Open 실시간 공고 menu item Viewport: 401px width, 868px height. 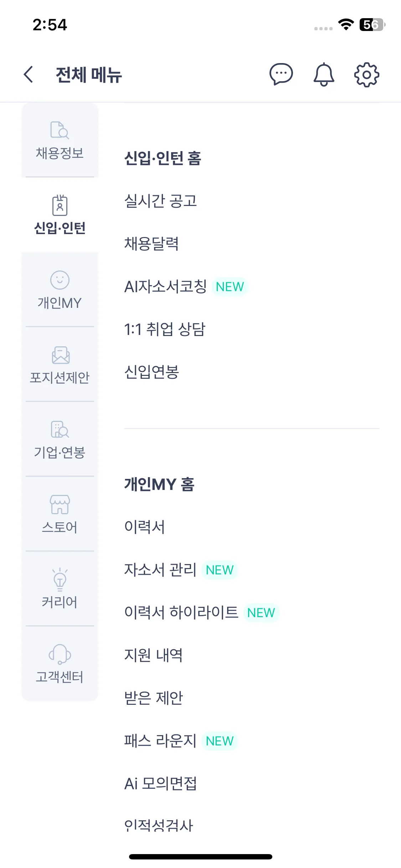coord(160,201)
